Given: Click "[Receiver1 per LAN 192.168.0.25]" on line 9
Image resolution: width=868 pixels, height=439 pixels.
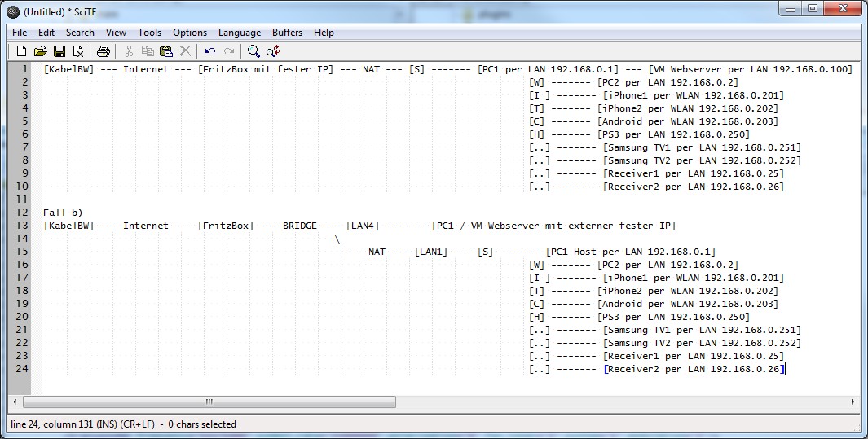Looking at the screenshot, I should (694, 173).
